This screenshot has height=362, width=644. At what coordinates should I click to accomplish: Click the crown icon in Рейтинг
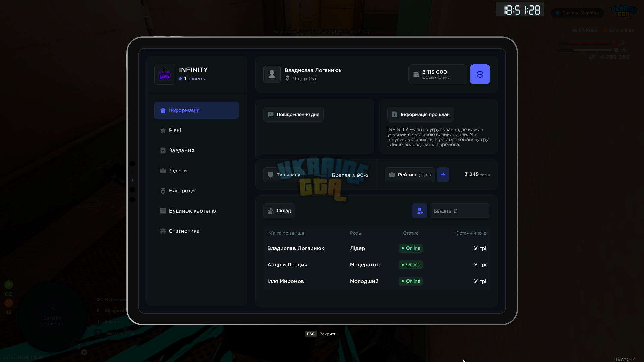click(x=392, y=175)
